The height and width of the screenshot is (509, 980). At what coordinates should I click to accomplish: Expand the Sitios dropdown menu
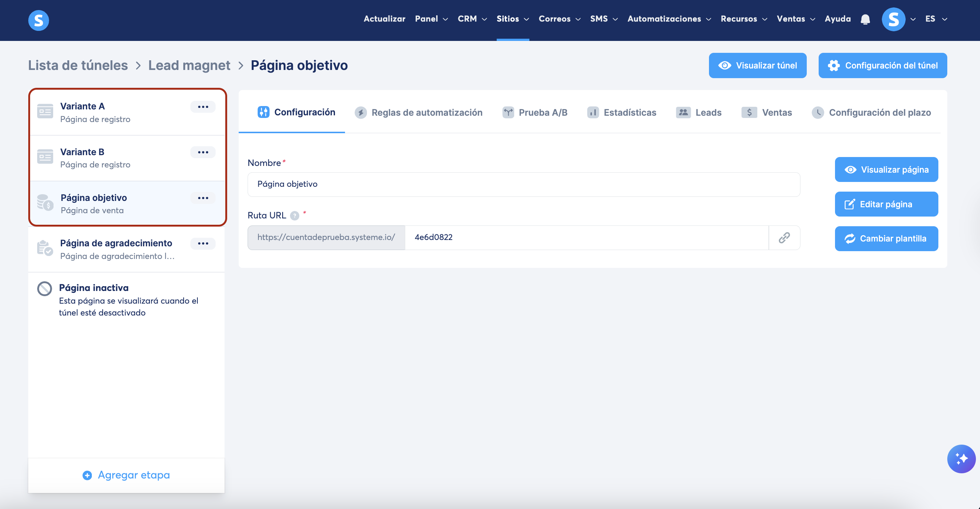click(512, 19)
